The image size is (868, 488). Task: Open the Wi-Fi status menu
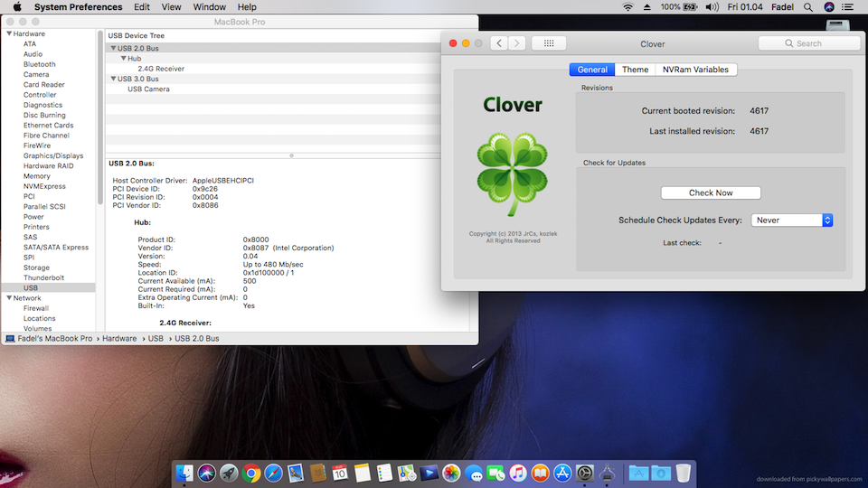pos(627,6)
